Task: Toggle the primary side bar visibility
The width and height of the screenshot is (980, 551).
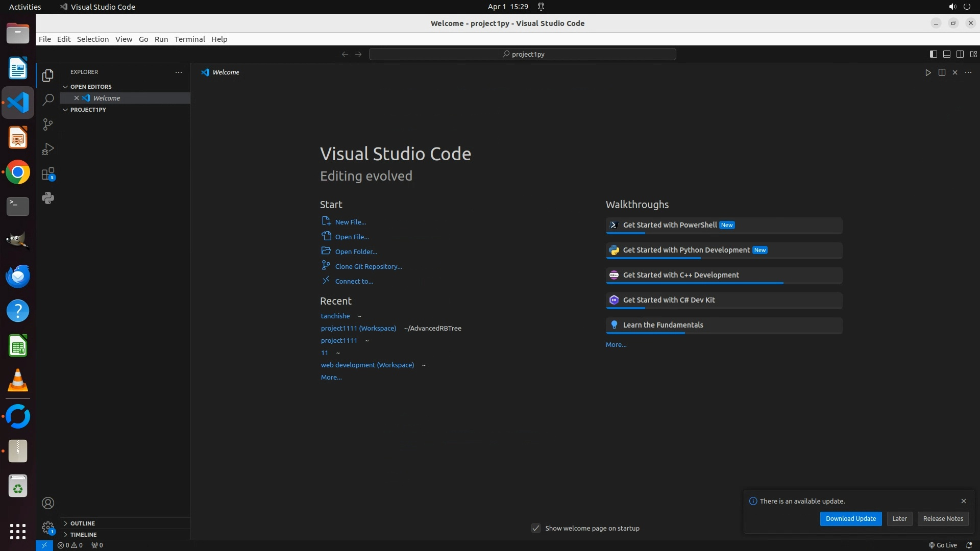Action: [934, 54]
